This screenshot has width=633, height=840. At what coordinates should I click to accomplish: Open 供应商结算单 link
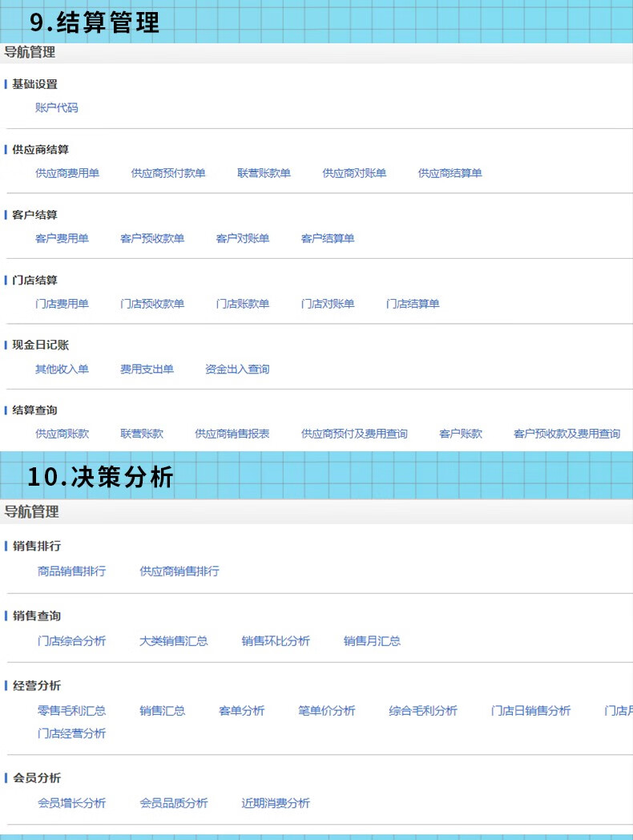[x=450, y=173]
